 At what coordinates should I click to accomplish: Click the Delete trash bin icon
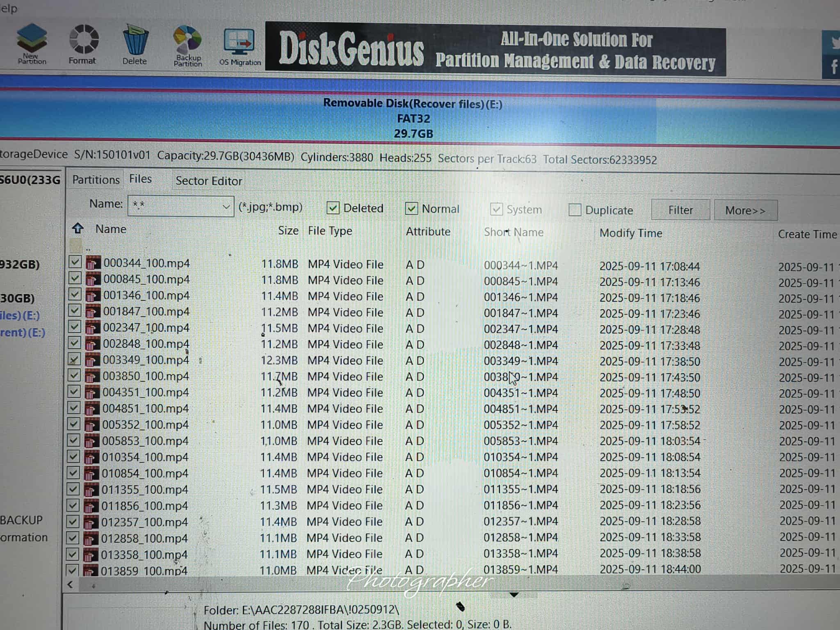135,44
